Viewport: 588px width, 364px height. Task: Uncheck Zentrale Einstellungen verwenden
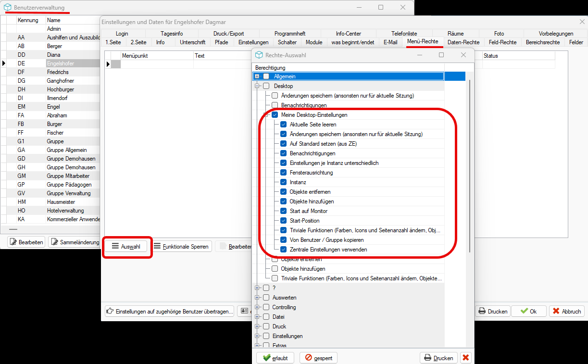click(284, 250)
